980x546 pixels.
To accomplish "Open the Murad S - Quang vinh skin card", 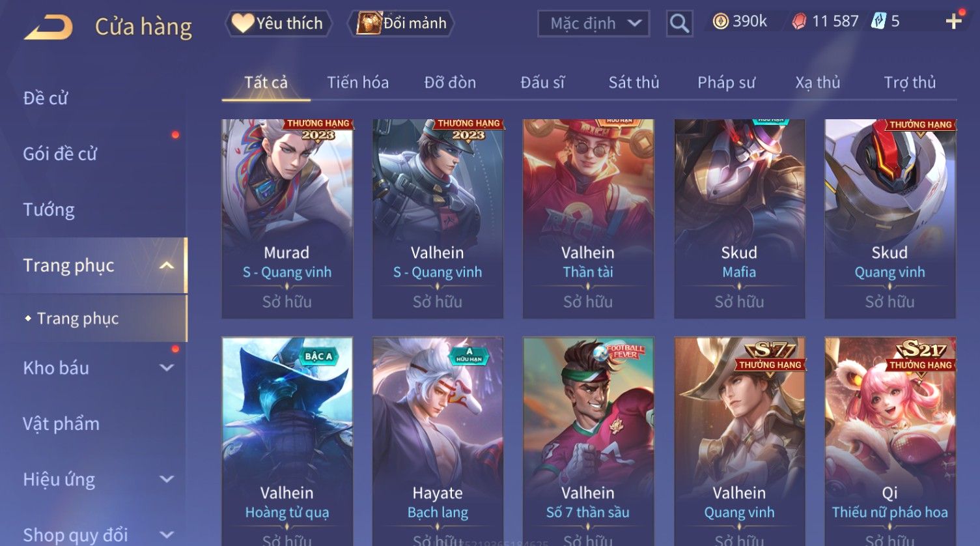I will tap(287, 218).
